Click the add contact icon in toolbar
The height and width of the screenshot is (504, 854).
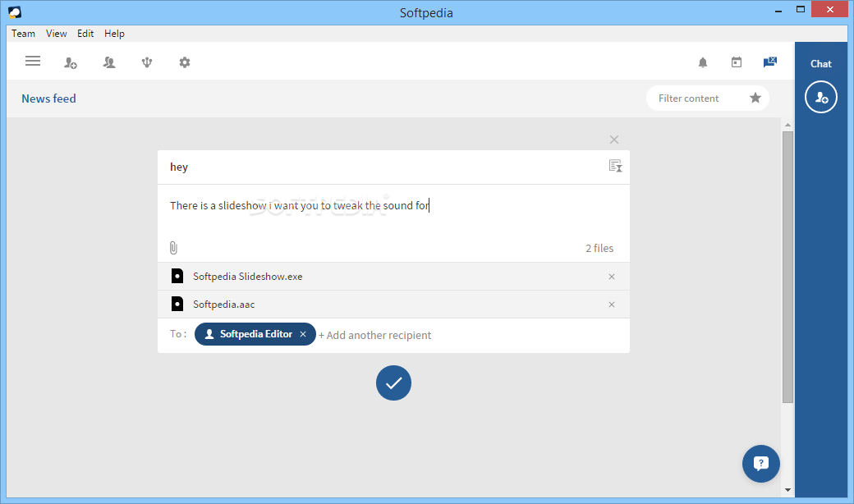(x=71, y=62)
